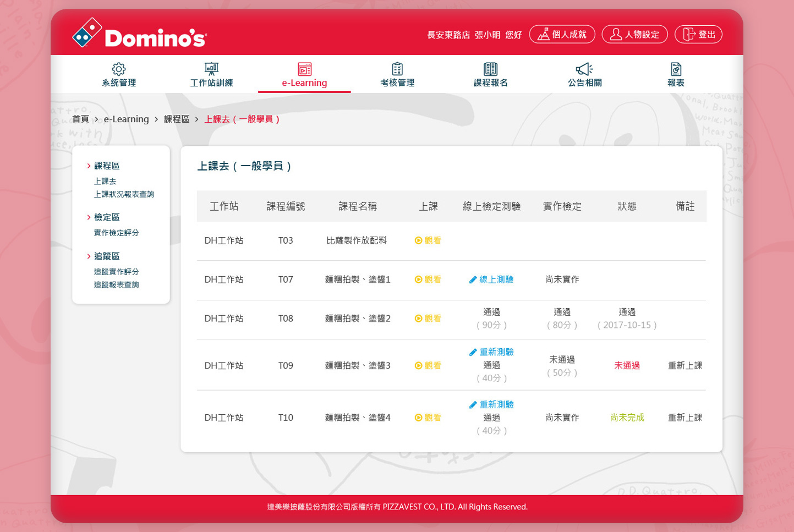Click the pencil icon for T07 線上測驗
The width and height of the screenshot is (794, 532).
click(x=473, y=279)
